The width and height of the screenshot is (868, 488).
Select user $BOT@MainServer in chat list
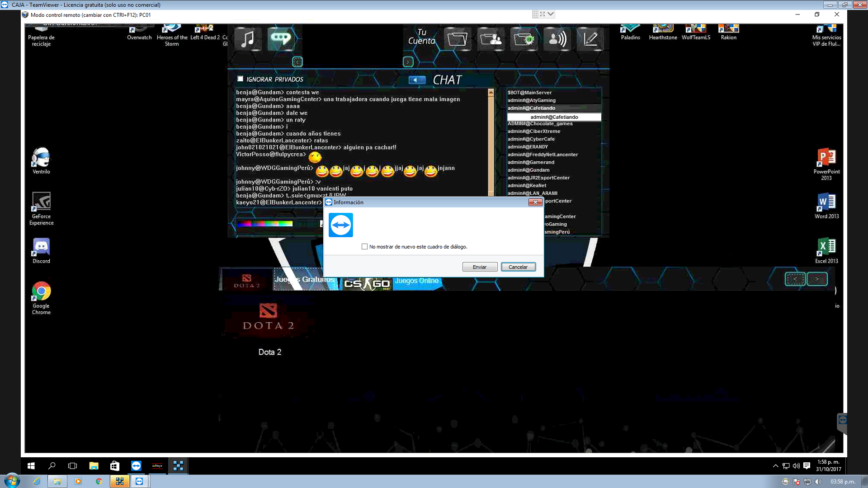point(529,93)
